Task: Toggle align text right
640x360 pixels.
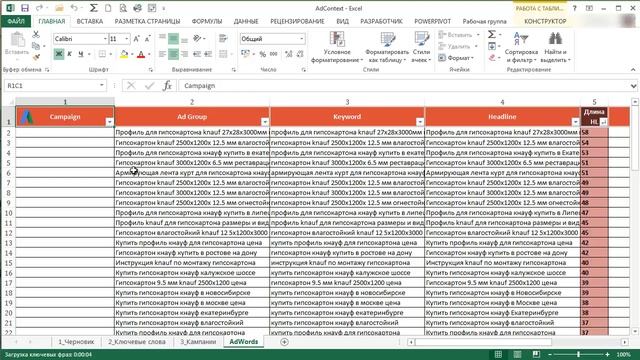Action: [x=184, y=54]
